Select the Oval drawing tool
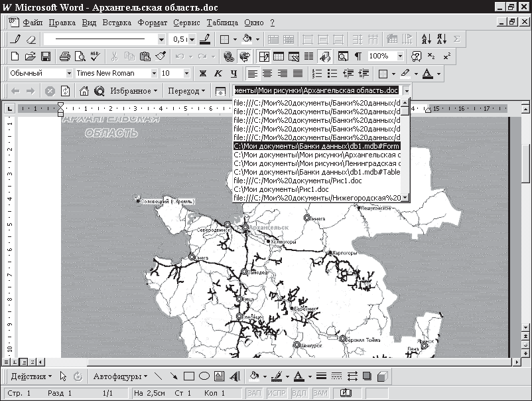 coord(204,376)
